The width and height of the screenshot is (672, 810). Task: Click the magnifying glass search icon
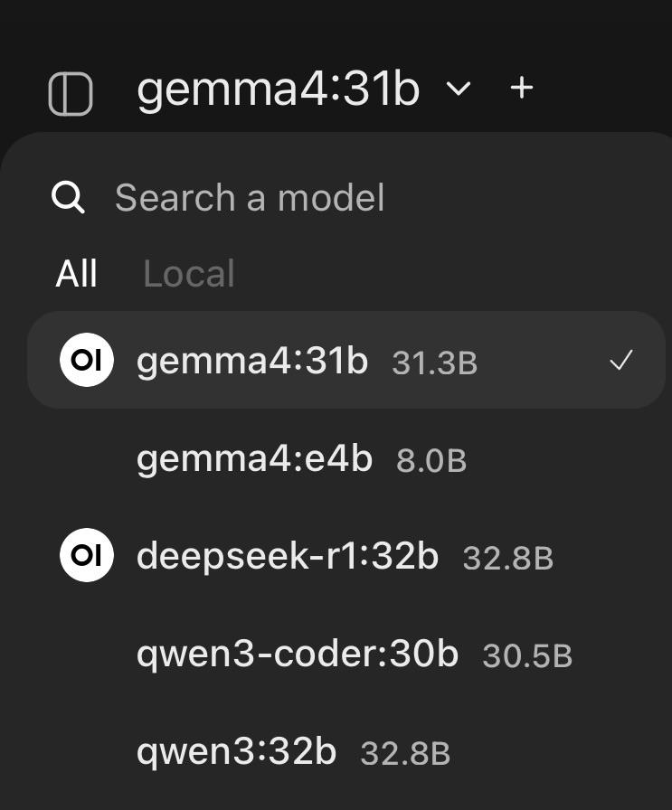point(69,197)
